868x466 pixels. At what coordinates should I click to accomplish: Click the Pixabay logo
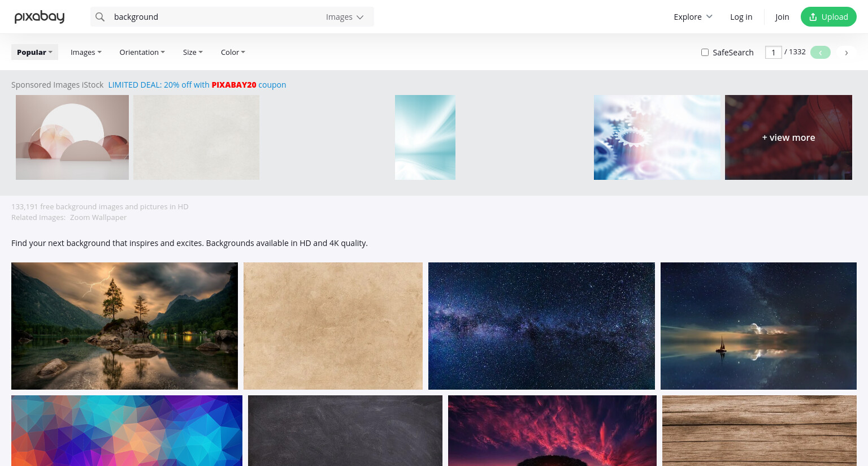point(40,17)
